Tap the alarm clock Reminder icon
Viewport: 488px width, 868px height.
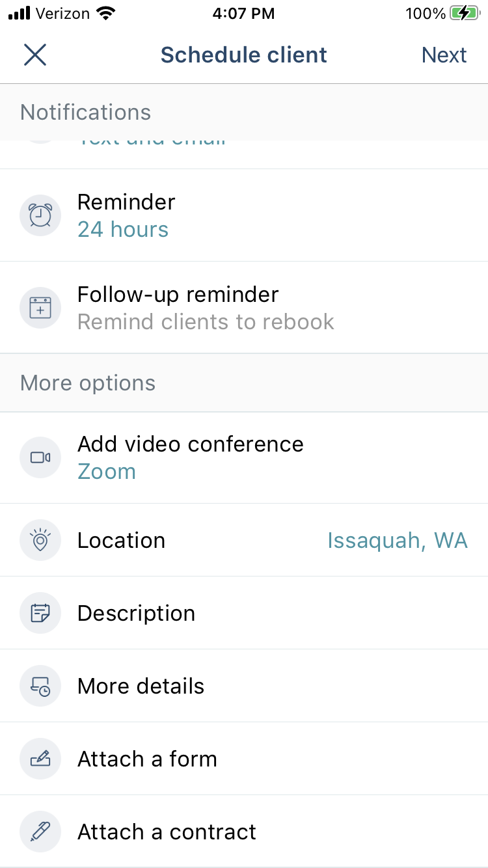pyautogui.click(x=40, y=215)
